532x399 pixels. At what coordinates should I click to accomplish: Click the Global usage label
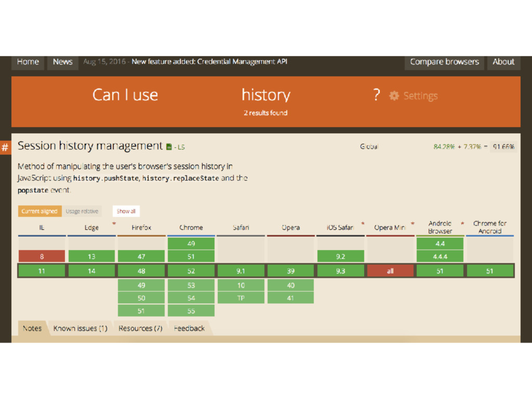[x=369, y=147]
